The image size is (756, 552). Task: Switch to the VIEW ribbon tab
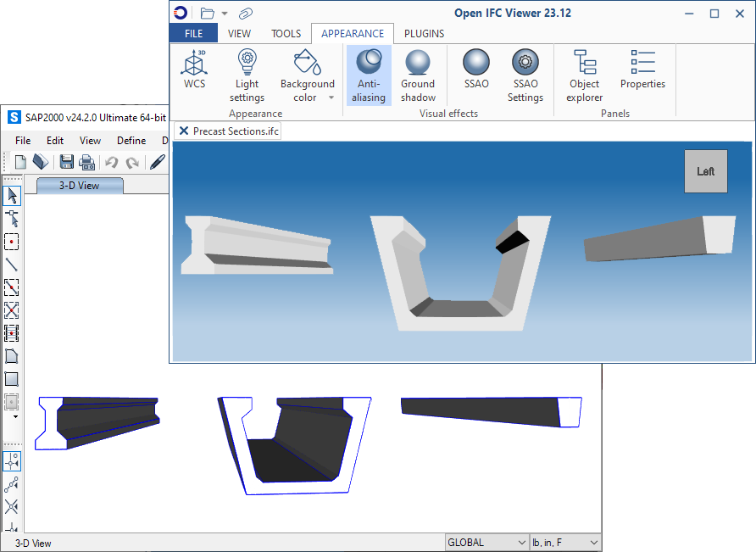pos(240,34)
